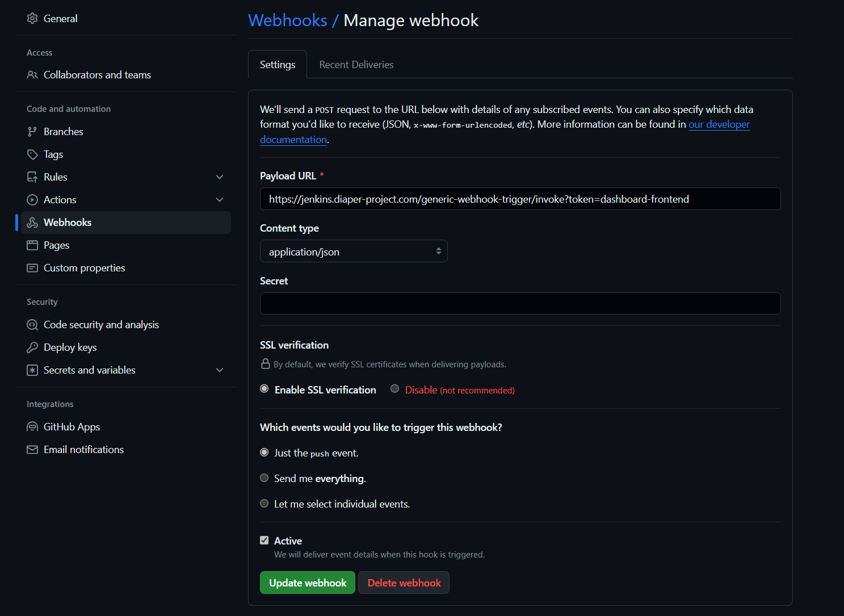
Task: Click the Actions play-circle icon
Action: coord(32,200)
